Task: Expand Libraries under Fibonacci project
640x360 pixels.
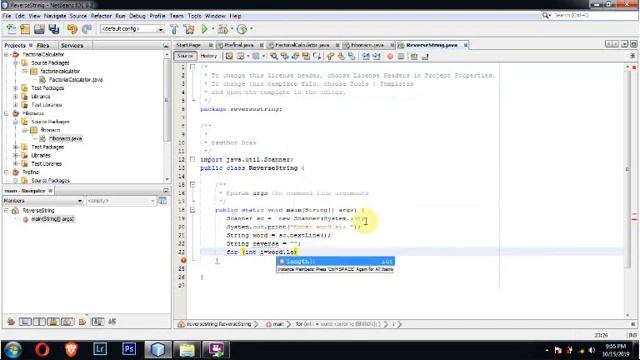Action: 16,156
